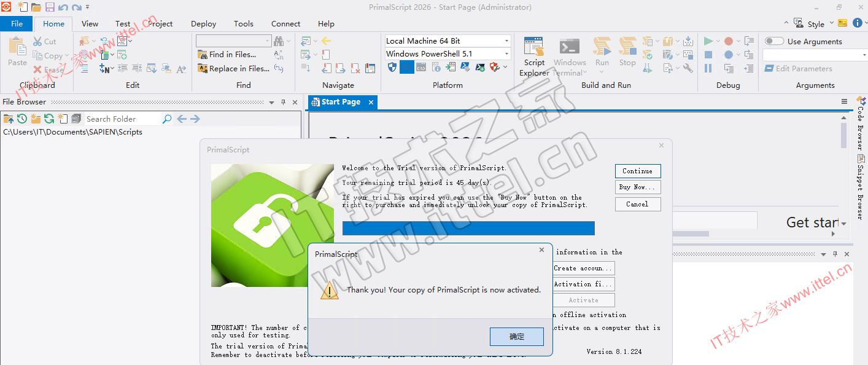Screen dimensions: 868x365
Task: Go up one folder in File Browser
Action: click(9, 119)
